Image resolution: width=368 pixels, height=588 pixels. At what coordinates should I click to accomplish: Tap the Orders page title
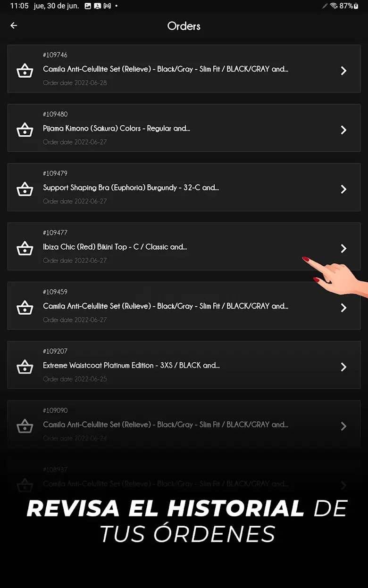point(184,26)
